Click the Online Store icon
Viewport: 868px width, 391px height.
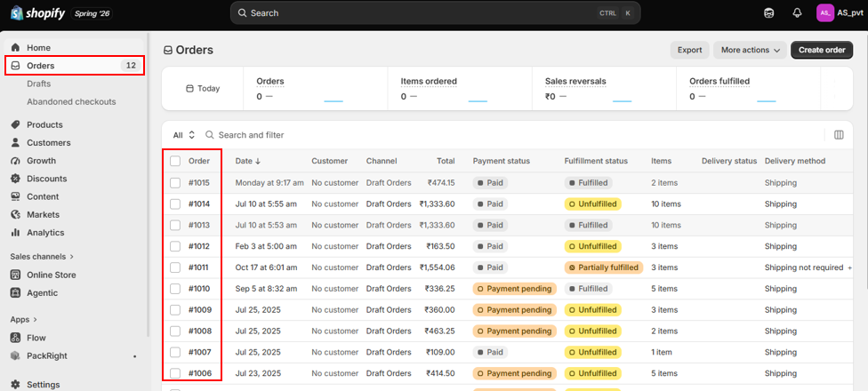[15, 275]
